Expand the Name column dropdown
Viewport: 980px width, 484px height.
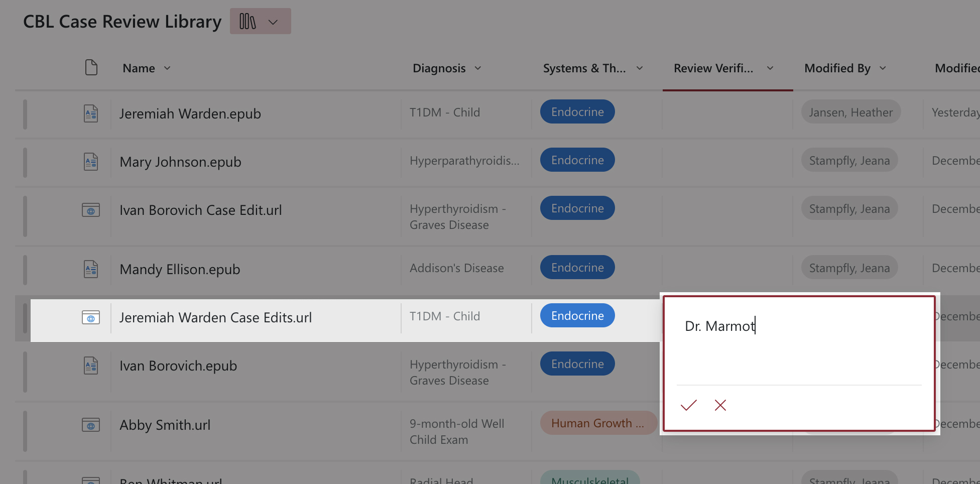pyautogui.click(x=167, y=68)
